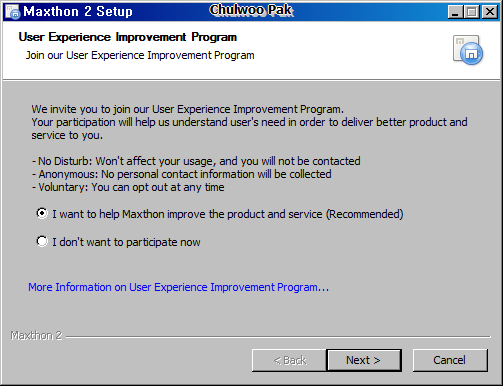This screenshot has height=386, width=503.
Task: Click the 'Anonymous: No personal contact information' line
Action: [x=182, y=174]
